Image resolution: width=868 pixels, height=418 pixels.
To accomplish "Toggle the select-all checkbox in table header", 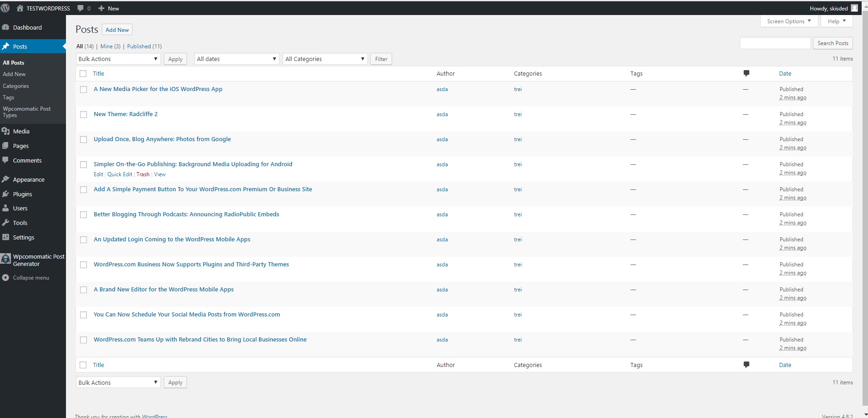I will pyautogui.click(x=83, y=74).
